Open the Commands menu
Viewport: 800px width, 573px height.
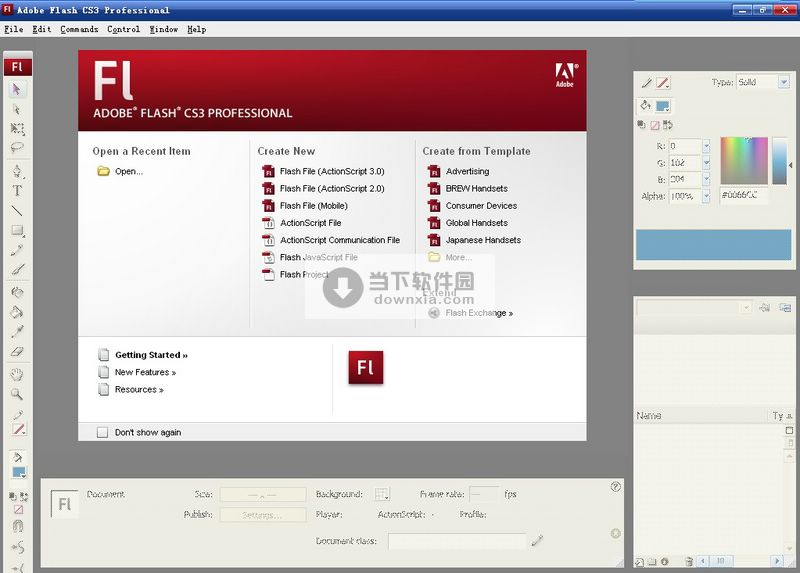(79, 29)
